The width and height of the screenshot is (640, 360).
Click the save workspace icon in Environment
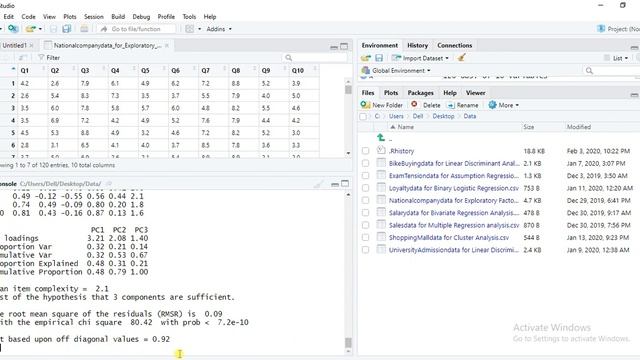379,58
